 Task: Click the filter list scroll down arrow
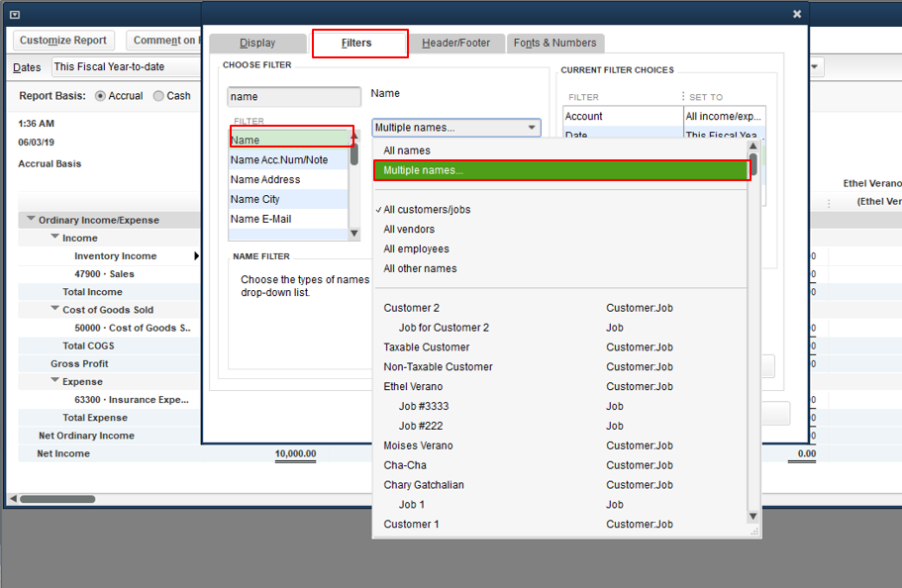point(354,234)
